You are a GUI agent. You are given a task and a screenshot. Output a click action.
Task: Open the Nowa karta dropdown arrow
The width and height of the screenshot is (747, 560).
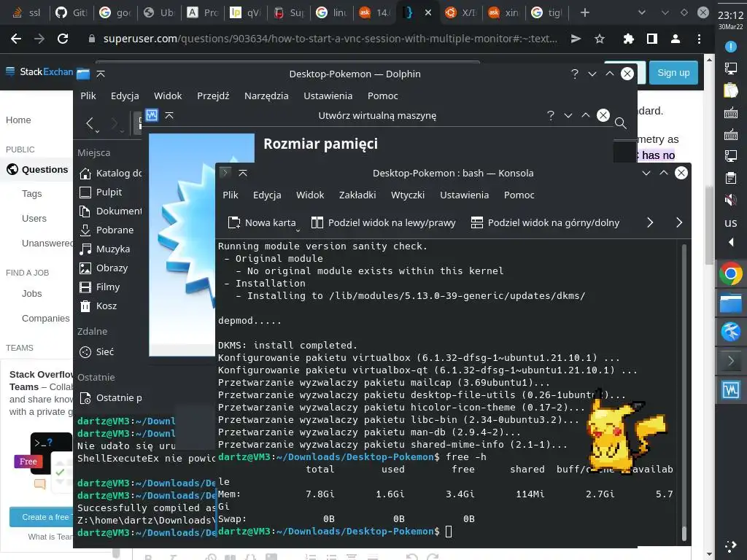pos(298,230)
